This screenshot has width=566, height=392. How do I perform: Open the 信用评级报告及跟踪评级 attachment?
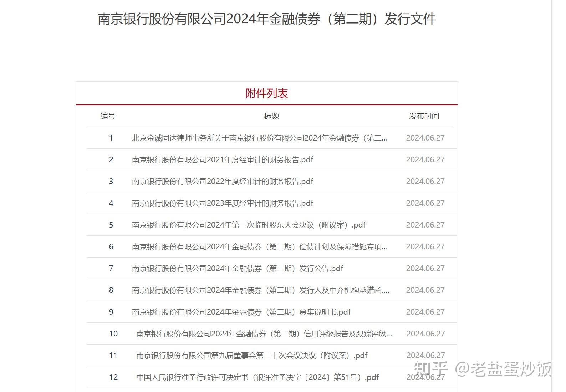264,334
